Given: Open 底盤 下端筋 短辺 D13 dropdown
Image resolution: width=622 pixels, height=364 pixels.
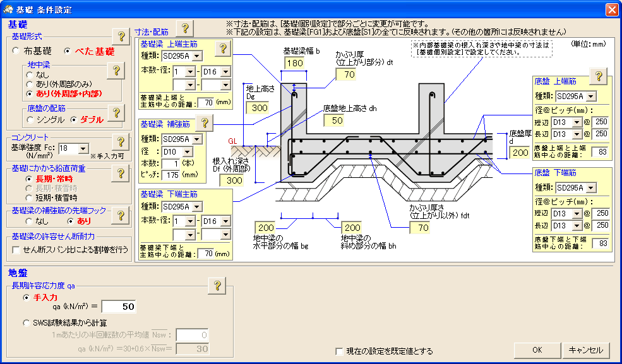Looking at the screenshot, I should click(577, 214).
